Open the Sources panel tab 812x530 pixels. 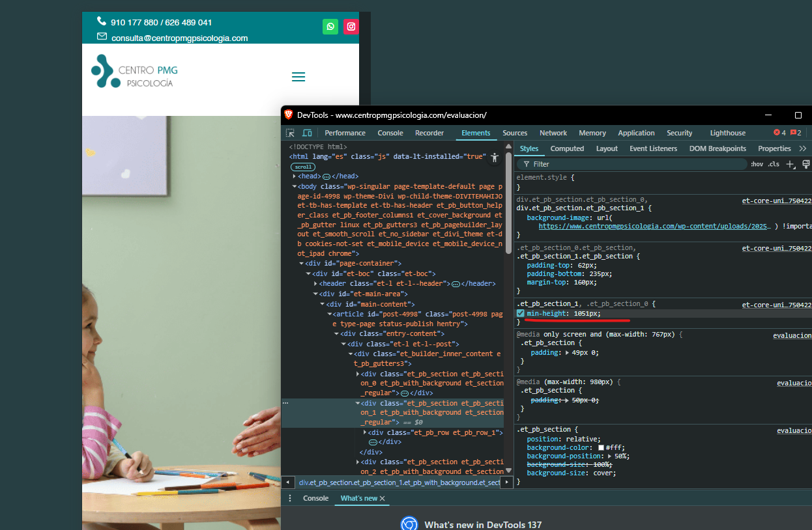pyautogui.click(x=515, y=133)
